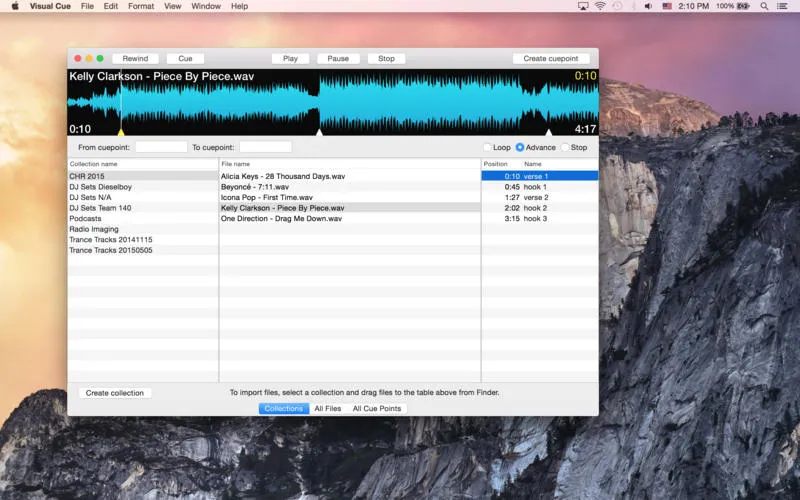Select the Trance Tracks 20141115 collection
The image size is (800, 500).
pos(111,240)
